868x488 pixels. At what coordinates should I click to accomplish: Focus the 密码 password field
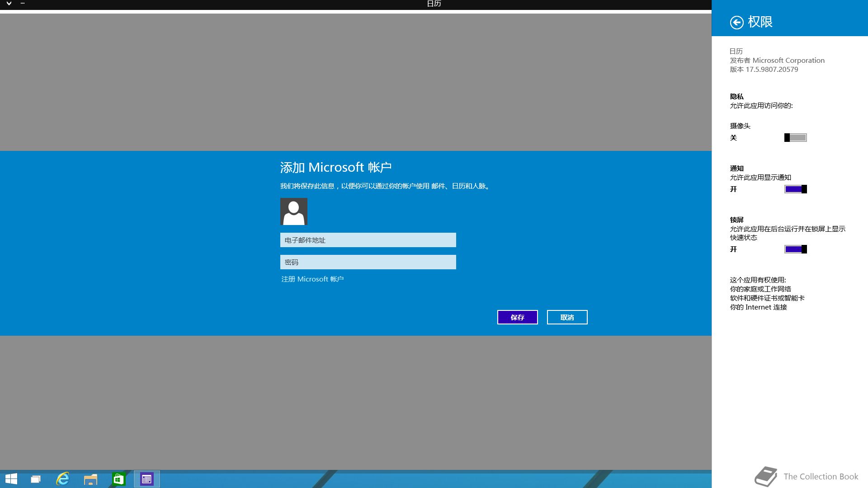[x=368, y=262]
